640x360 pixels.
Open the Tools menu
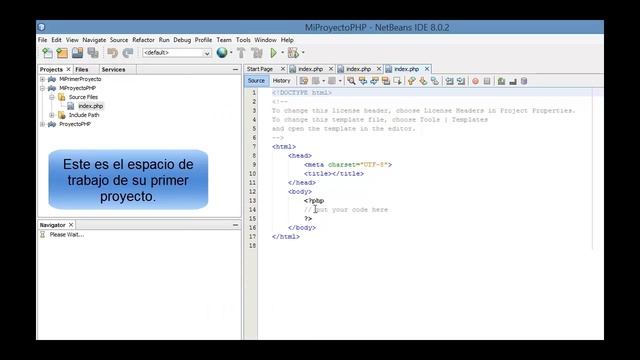point(243,40)
